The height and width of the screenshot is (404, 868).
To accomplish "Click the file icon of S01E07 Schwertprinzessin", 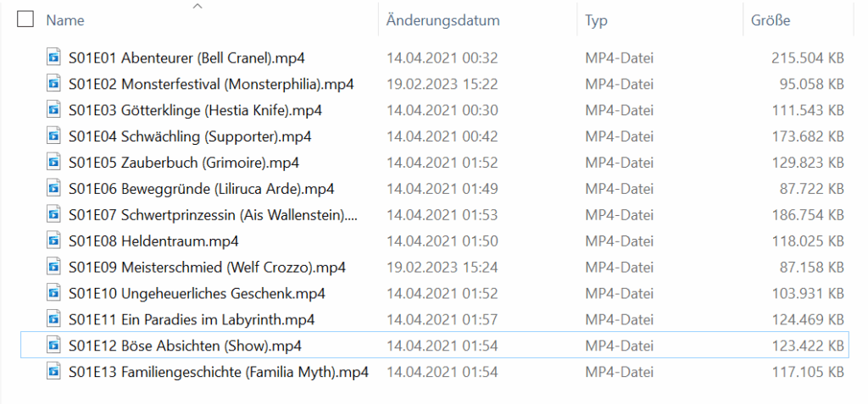I will click(x=53, y=215).
